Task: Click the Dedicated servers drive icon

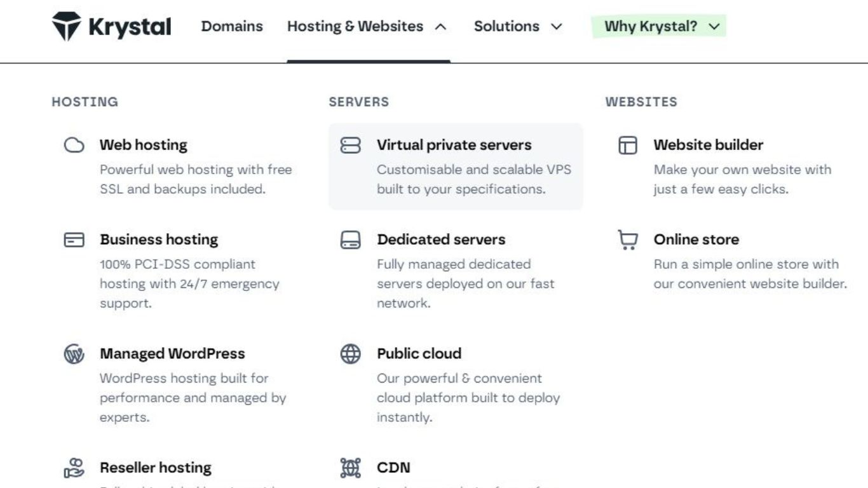Action: click(x=351, y=240)
